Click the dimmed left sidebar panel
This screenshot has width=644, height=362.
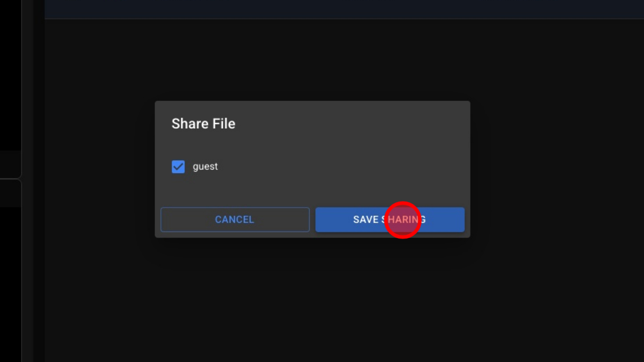click(10, 89)
